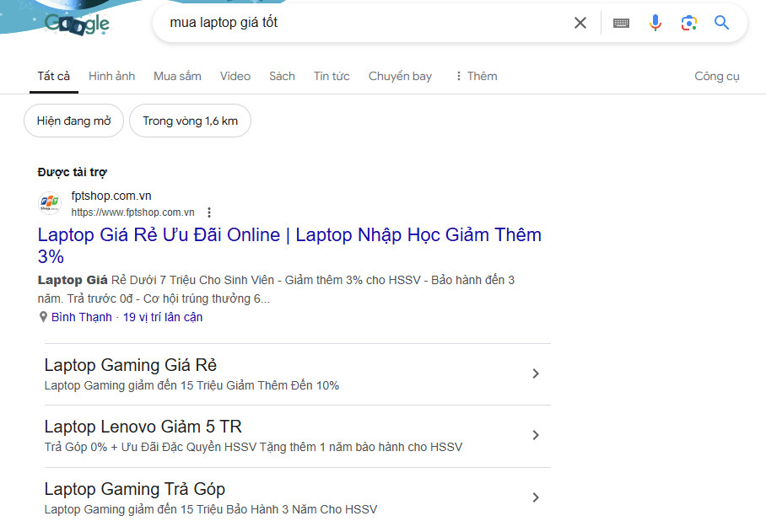Switch to the 'Hình ảnh' tab
The width and height of the screenshot is (766, 532).
112,76
